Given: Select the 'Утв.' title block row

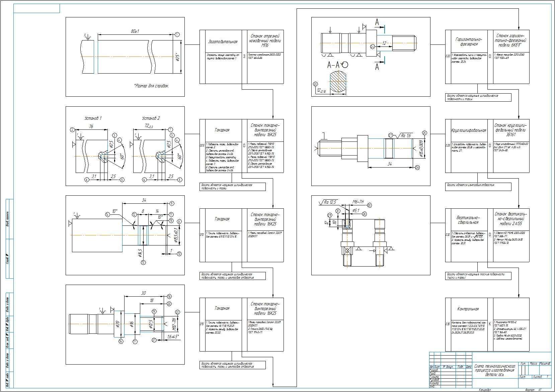Looking at the screenshot, I should pos(451,387).
